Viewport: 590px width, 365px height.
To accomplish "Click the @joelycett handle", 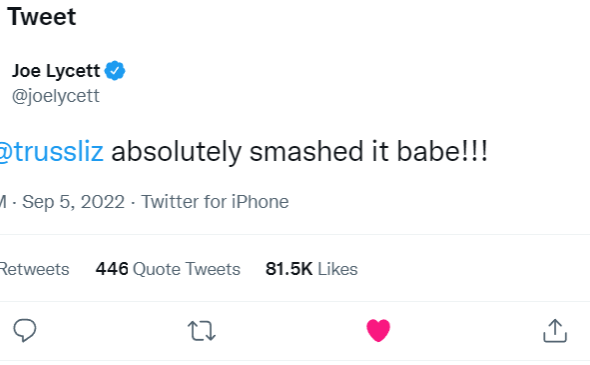I will [x=56, y=96].
